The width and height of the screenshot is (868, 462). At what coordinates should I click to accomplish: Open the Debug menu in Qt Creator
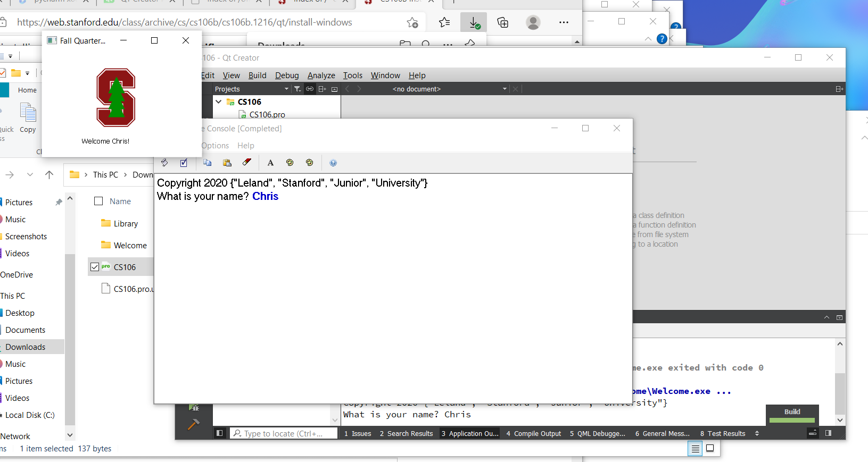click(x=287, y=75)
